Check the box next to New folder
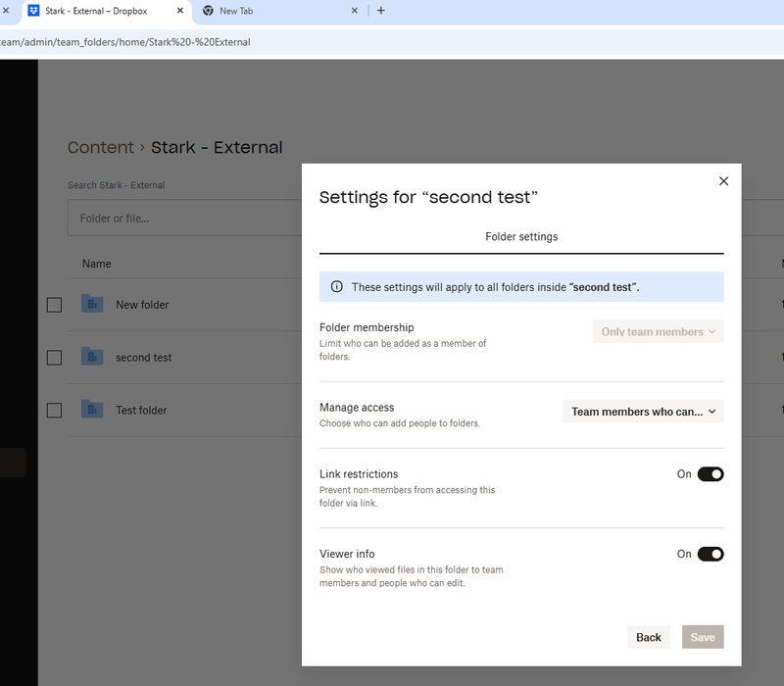 coord(54,305)
